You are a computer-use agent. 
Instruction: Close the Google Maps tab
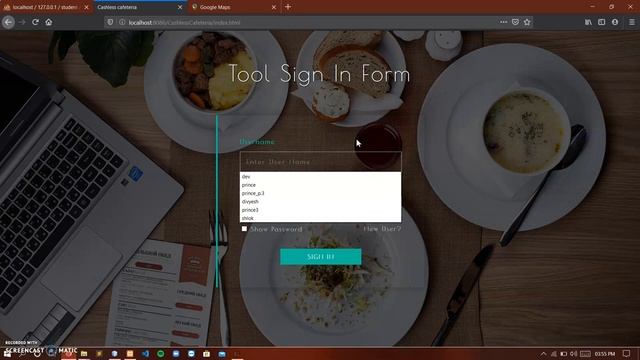(x=274, y=7)
